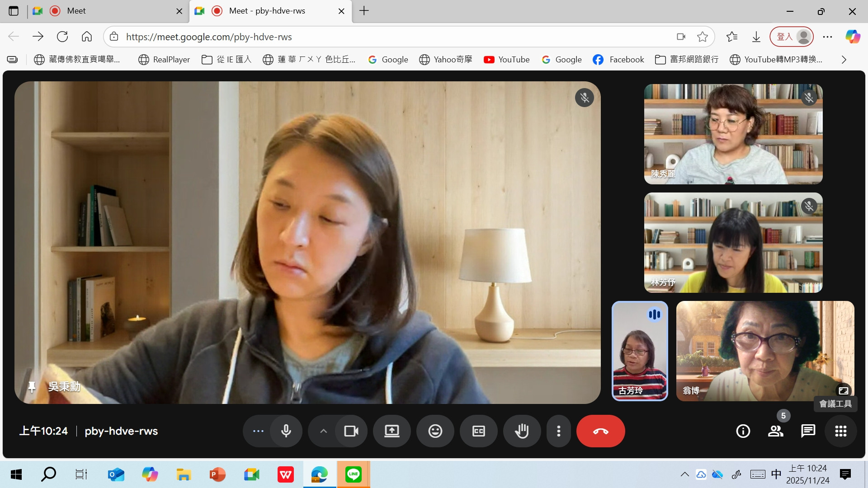Viewport: 868px width, 488px height.
Task: Click the raise hand icon
Action: tap(522, 431)
